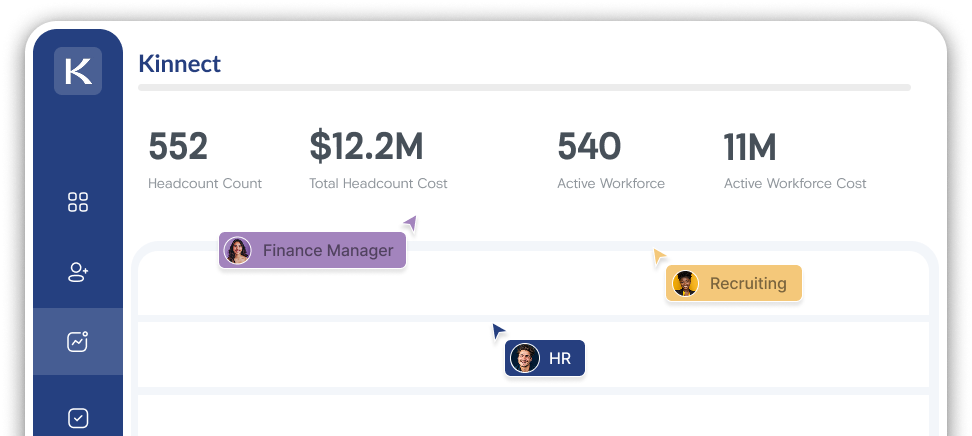Screen dimensions: 972x436
Task: Select the checkmark tasks icon in sidebar
Action: click(78, 418)
